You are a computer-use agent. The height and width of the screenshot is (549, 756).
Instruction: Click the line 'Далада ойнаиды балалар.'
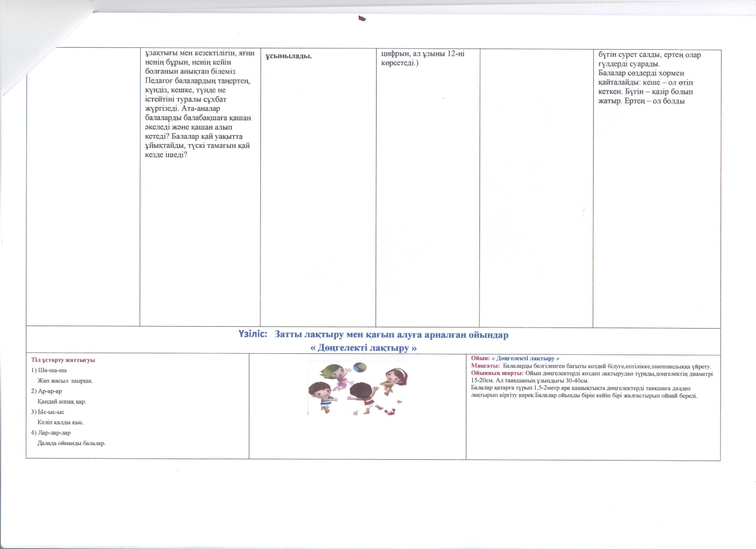tap(71, 443)
